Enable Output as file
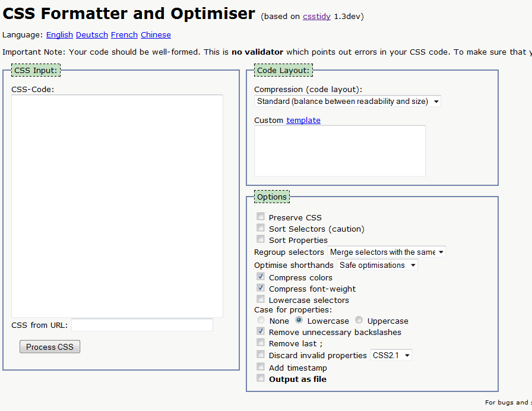The image size is (532, 411). [x=260, y=378]
